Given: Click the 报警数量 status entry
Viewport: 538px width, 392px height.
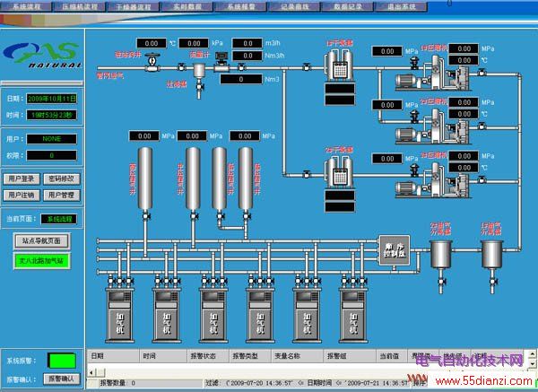Looking at the screenshot, I should [x=117, y=383].
